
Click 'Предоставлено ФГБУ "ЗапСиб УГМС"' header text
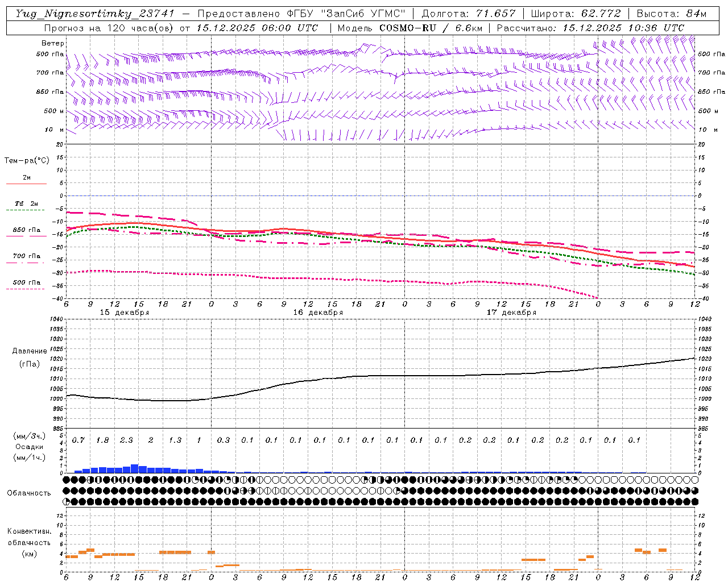tap(301, 14)
